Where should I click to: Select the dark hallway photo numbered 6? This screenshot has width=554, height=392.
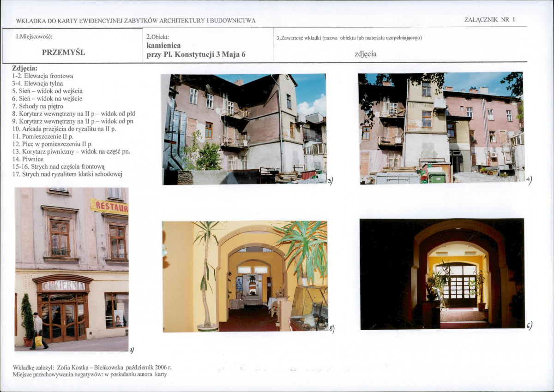tap(442, 273)
